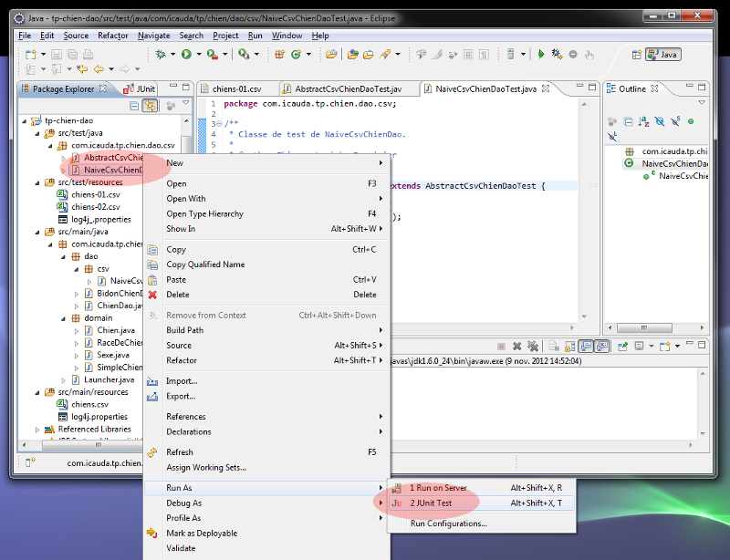
Task: Expand the Referenced Libraries tree node
Action: point(38,429)
